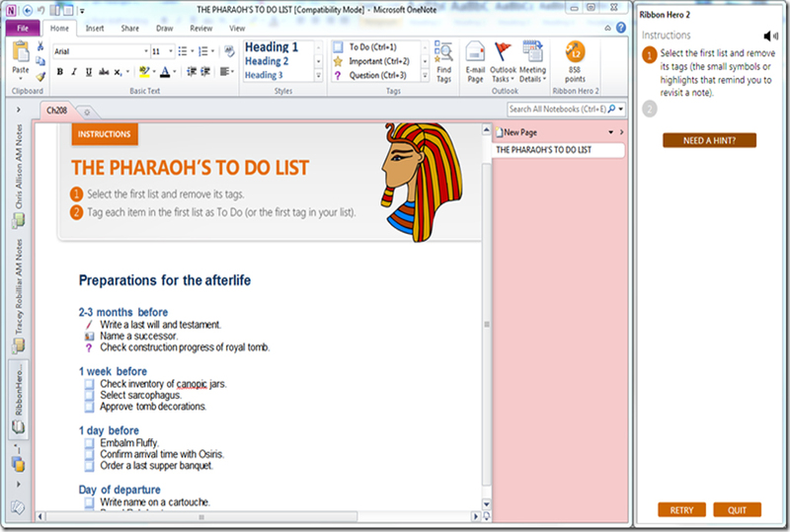
Task: Open the Tracey Robilliar AM Notes notebook
Action: click(x=19, y=296)
